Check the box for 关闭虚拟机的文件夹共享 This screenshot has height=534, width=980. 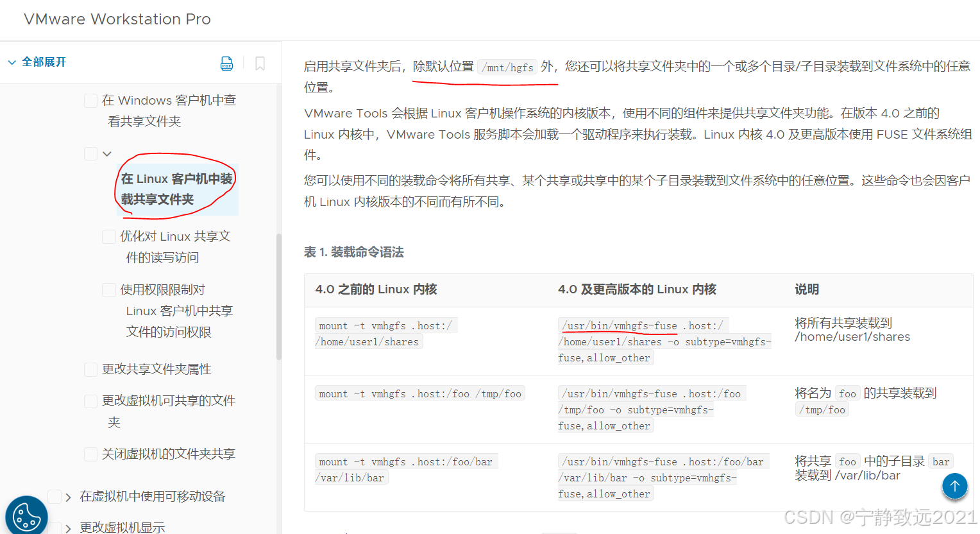tap(91, 454)
